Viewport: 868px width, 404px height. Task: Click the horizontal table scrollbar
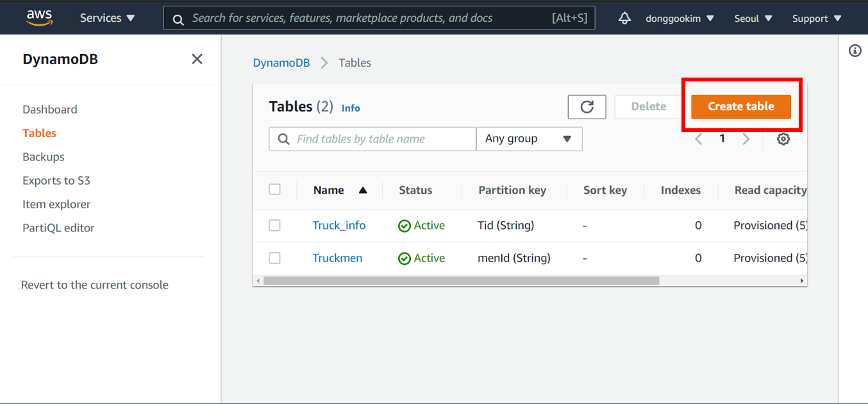click(x=461, y=281)
